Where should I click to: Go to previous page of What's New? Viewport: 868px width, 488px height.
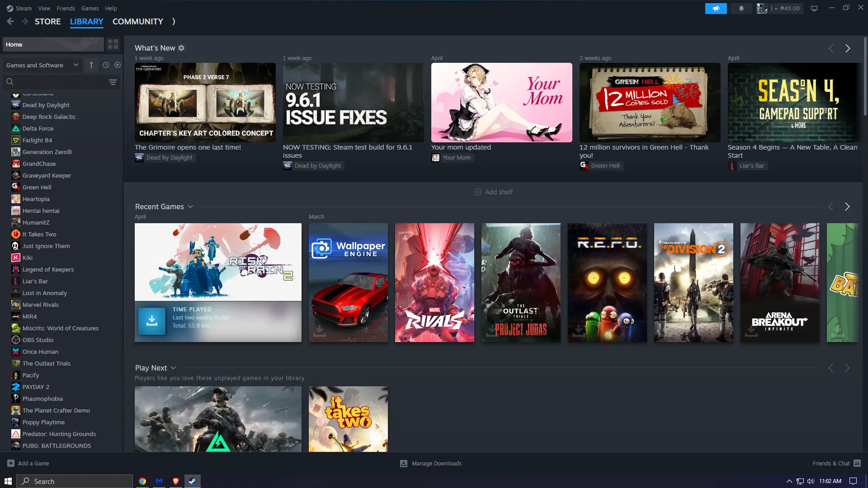coord(831,48)
